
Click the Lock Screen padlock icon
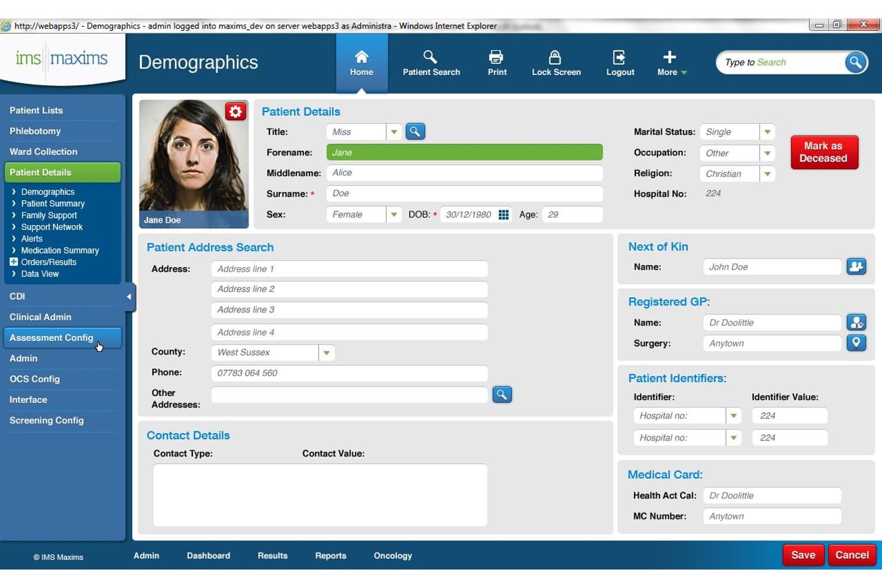coord(555,57)
